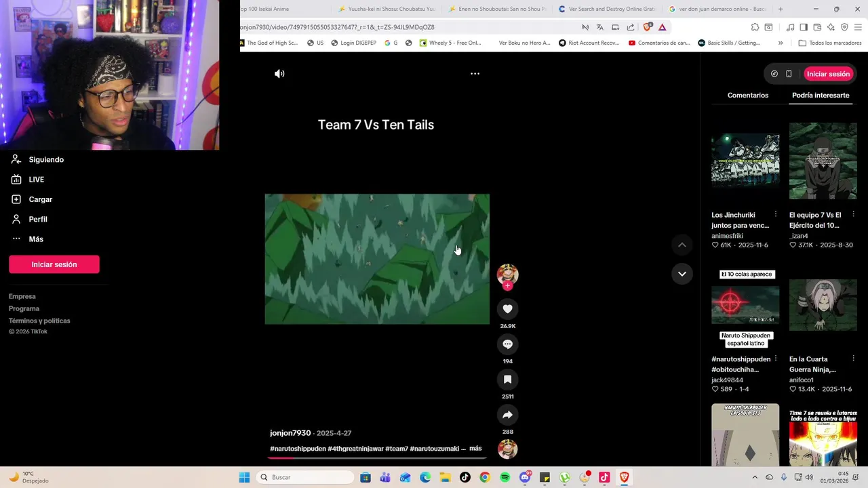Open comments via the speech bubble icon

click(507, 344)
